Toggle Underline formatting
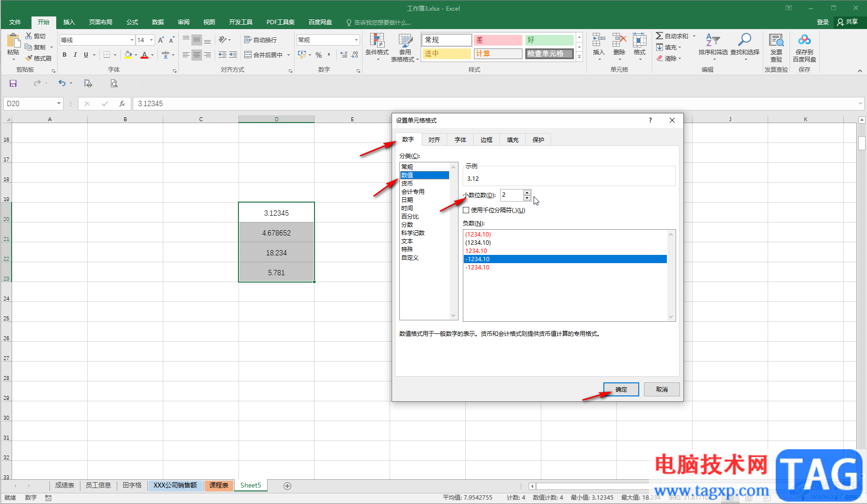This screenshot has height=504, width=867. click(x=86, y=55)
